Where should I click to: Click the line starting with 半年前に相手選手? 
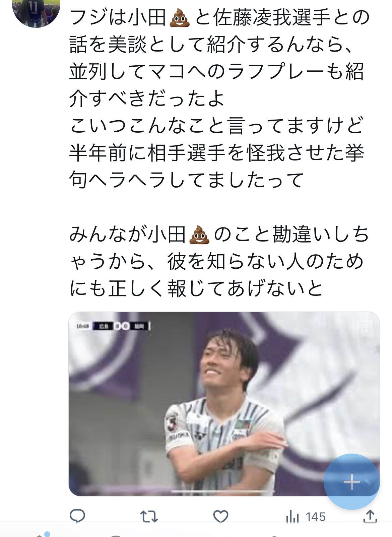pyautogui.click(x=216, y=153)
